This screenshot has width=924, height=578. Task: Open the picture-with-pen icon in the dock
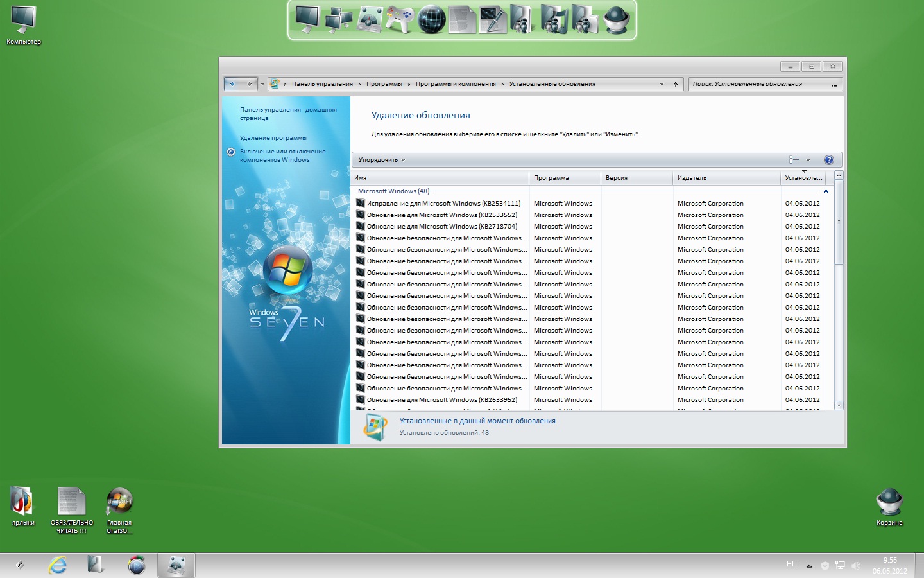493,19
